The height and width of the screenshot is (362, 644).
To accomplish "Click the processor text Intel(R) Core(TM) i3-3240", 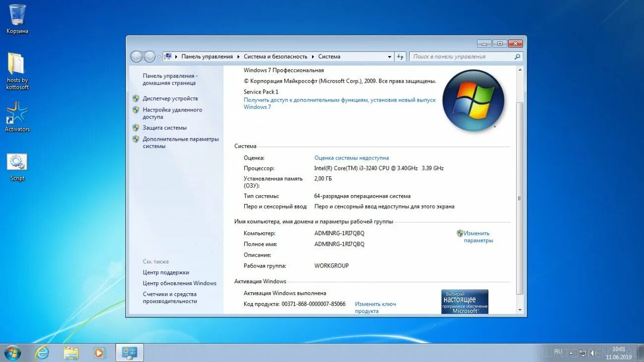I will (x=379, y=168).
